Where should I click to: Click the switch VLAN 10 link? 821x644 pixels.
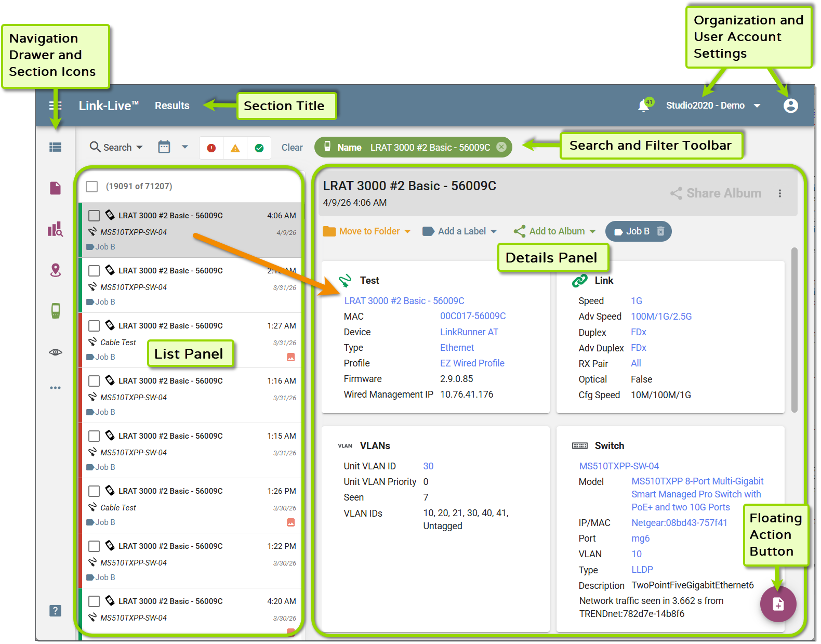[637, 554]
